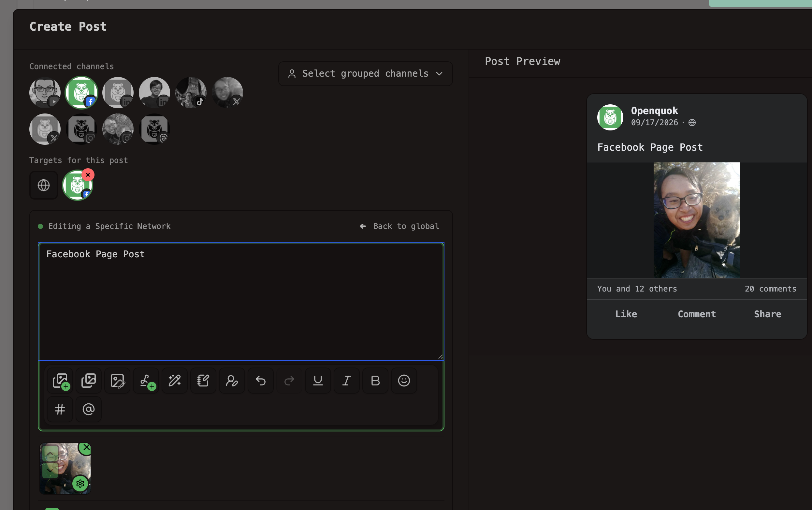Open the media library gallery icon
Viewport: 812px width, 510px height.
click(x=89, y=381)
